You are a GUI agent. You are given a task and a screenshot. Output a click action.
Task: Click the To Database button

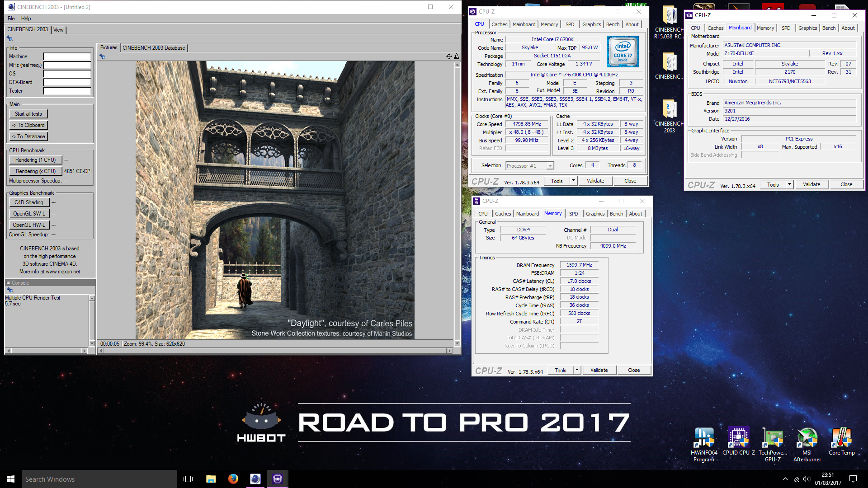tap(28, 136)
